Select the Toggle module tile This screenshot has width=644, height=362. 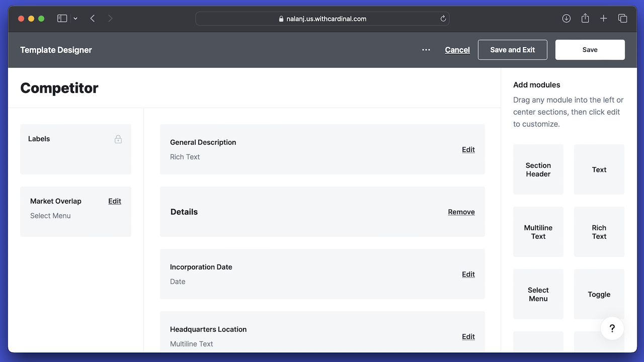[599, 294]
